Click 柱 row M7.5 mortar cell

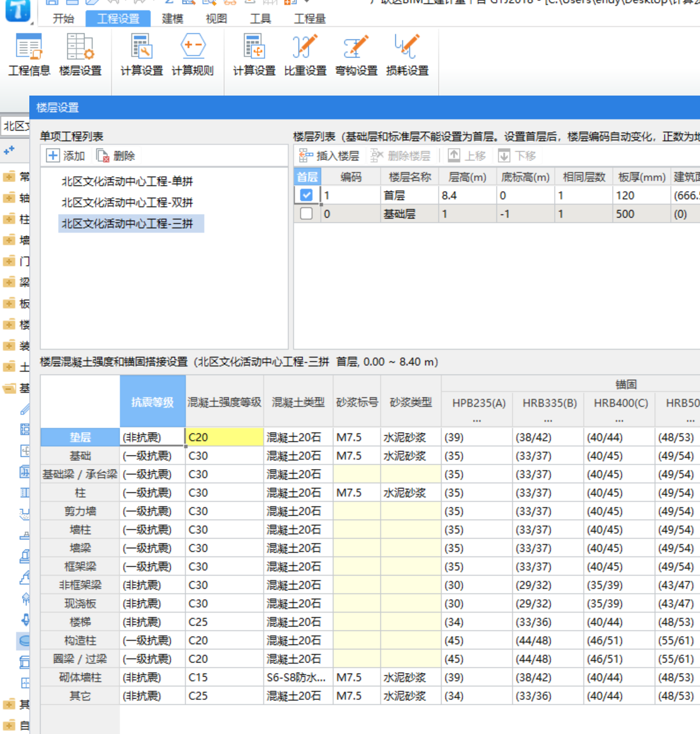click(x=357, y=493)
